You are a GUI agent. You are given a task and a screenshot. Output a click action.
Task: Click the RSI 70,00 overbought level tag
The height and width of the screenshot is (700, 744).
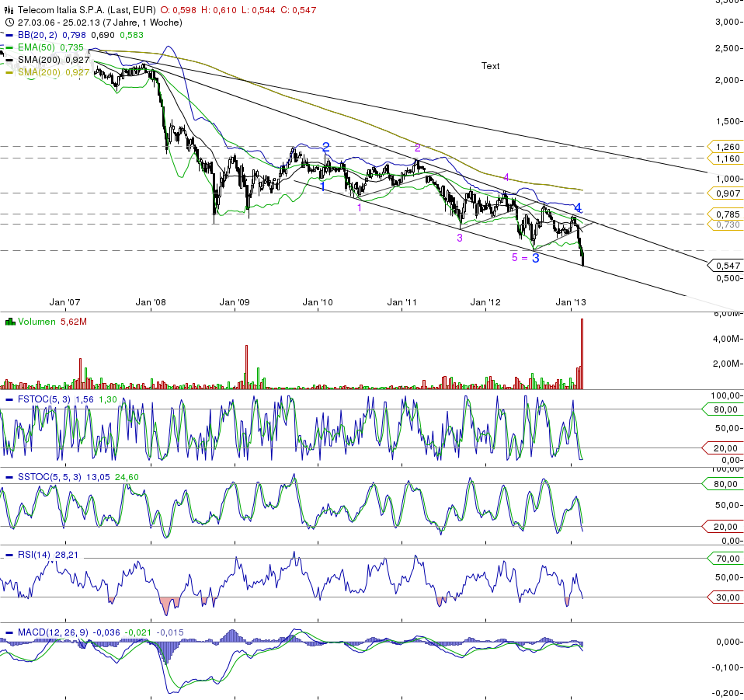coord(725,558)
